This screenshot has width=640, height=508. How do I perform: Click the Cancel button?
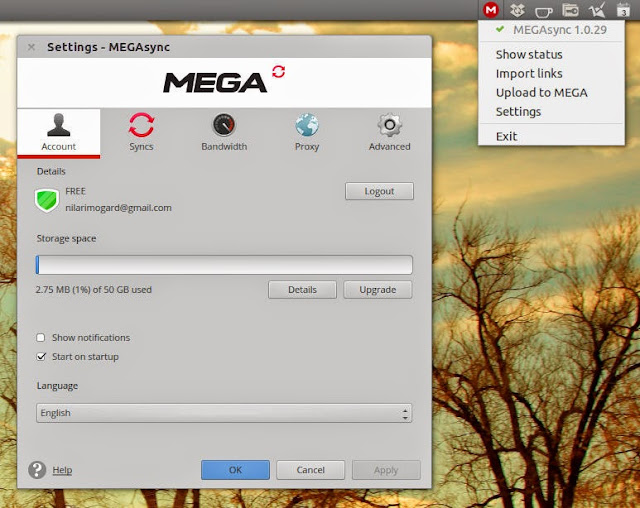coord(311,470)
